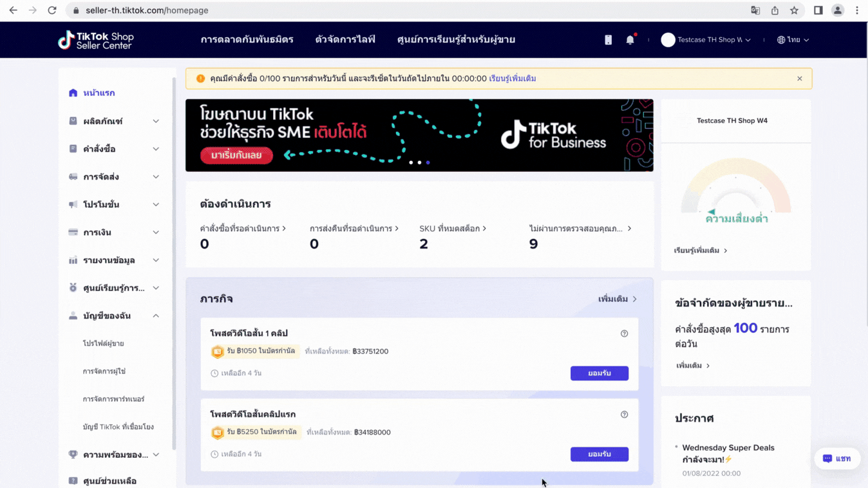Open ตัวจัดการไลฟ์ in top navigation
This screenshot has width=868, height=488.
tap(345, 40)
